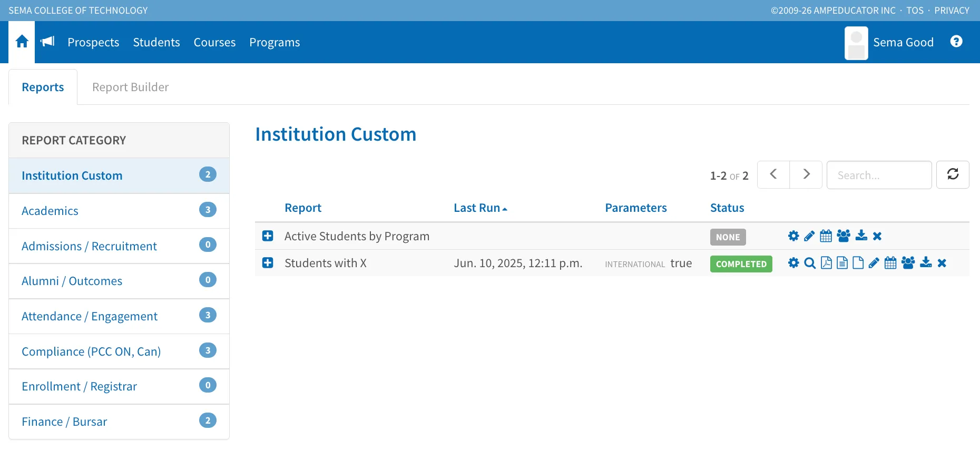The image size is (980, 450).
Task: Delete the Active Students by Program report
Action: pyautogui.click(x=877, y=236)
